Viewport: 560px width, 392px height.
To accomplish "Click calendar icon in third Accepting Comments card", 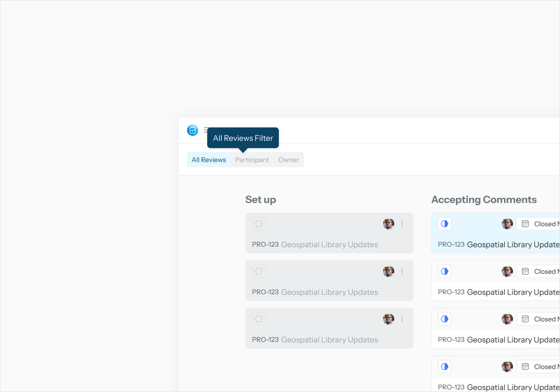I will click(525, 319).
